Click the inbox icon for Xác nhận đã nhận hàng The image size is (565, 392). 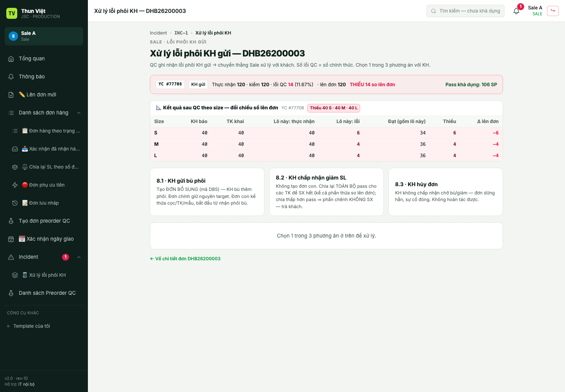click(15, 149)
